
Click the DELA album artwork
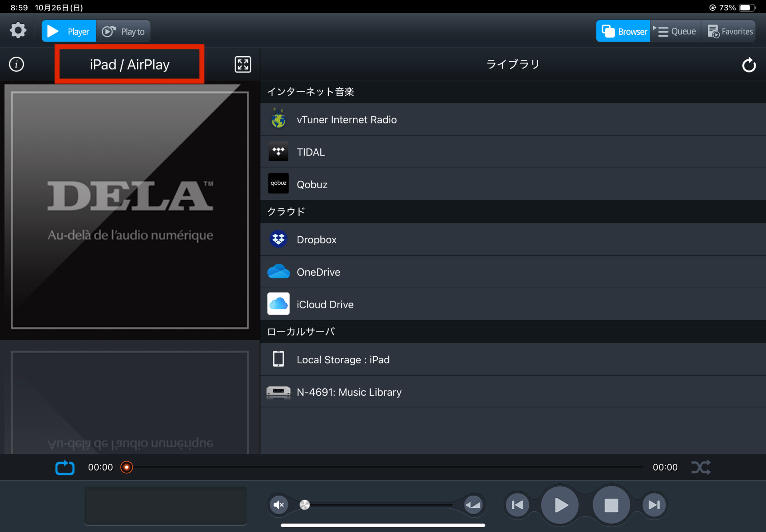130,210
